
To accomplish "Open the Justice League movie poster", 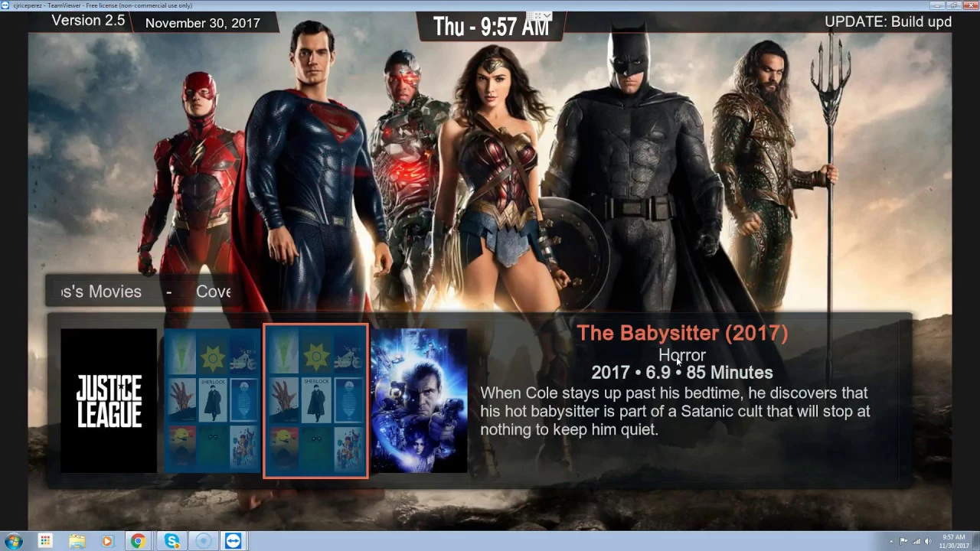I will pyautogui.click(x=109, y=400).
